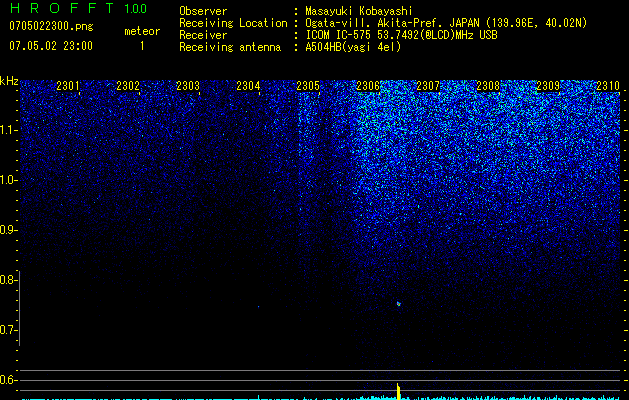This screenshot has height=400, width=629.
Task: Click the 1.1 kHz axis label
Action: (9, 130)
